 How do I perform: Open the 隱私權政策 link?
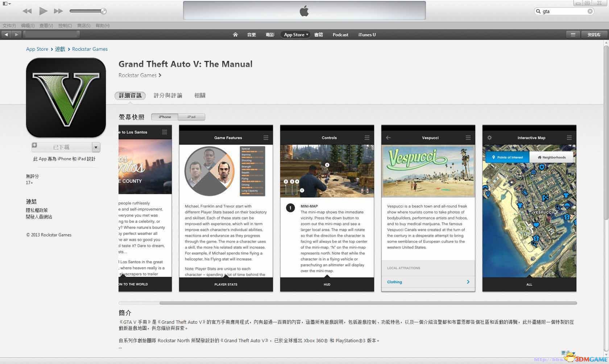37,210
